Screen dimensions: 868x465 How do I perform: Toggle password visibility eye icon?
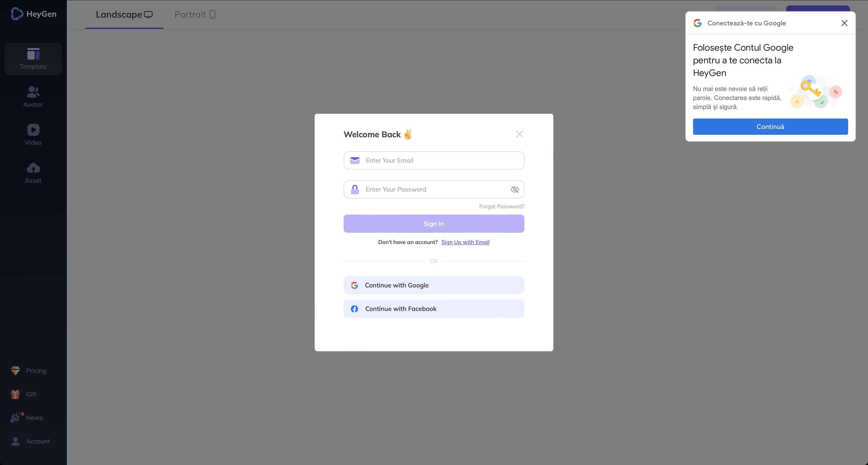pos(514,190)
